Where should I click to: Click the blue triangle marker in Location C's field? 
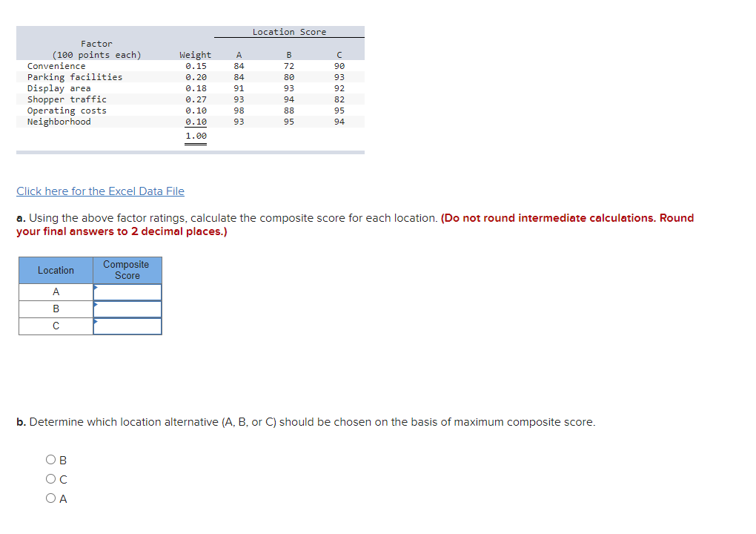click(95, 322)
